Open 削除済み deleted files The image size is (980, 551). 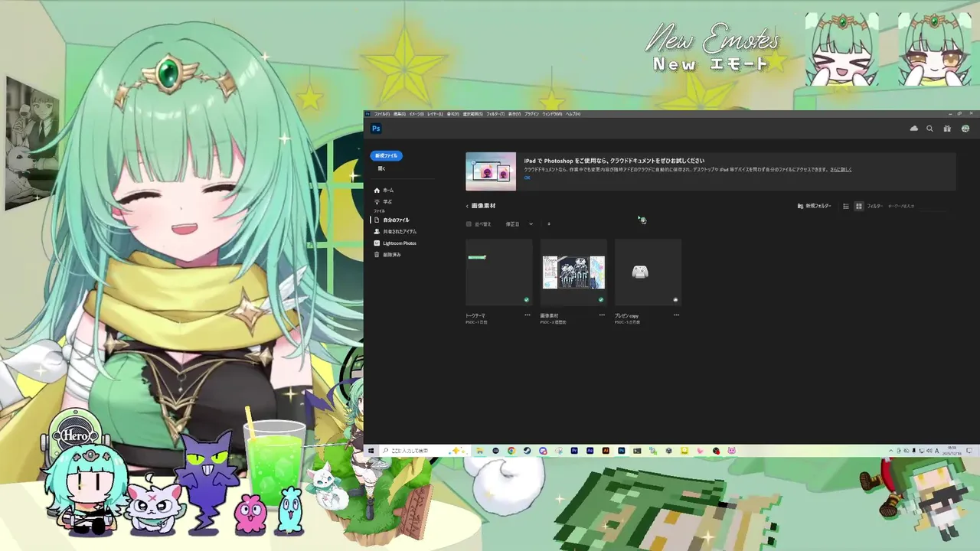(387, 254)
